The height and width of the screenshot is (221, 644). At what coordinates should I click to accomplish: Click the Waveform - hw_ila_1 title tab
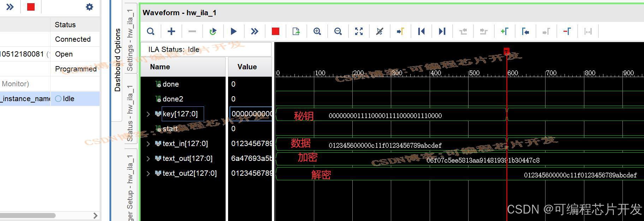point(179,13)
